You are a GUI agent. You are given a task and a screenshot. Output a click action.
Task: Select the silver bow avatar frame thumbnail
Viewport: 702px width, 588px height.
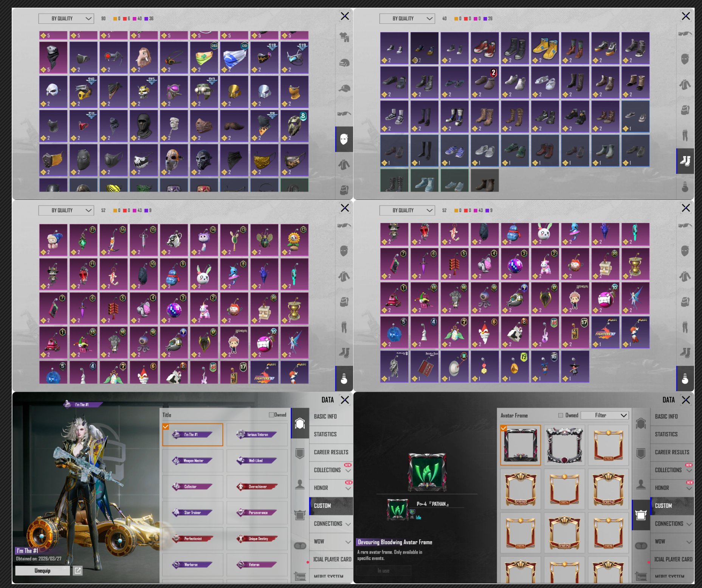[x=564, y=445]
